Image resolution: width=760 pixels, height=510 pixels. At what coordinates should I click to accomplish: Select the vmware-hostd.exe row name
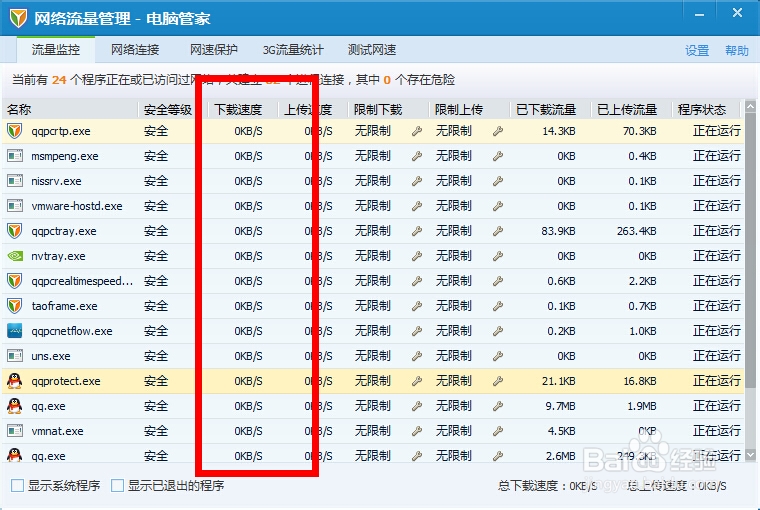point(77,206)
